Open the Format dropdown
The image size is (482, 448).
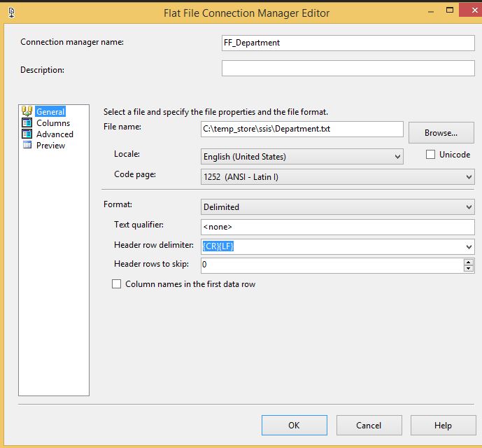click(468, 207)
